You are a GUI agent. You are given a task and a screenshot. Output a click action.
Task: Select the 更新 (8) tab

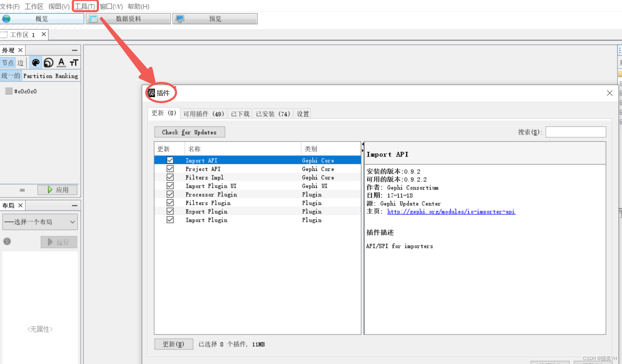click(164, 113)
